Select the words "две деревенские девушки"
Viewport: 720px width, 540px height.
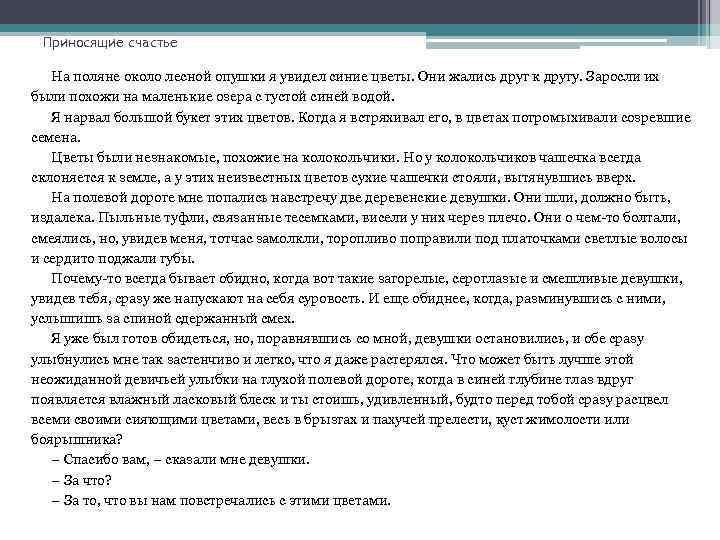pos(423,197)
